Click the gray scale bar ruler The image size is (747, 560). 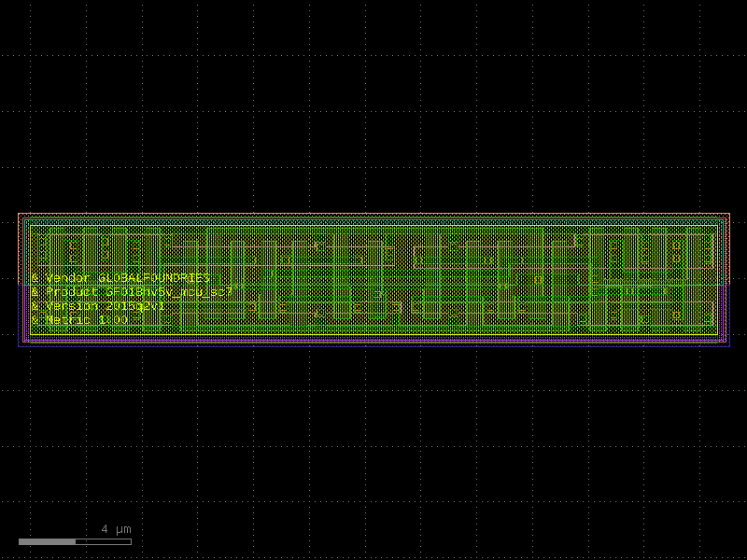pyautogui.click(x=75, y=542)
